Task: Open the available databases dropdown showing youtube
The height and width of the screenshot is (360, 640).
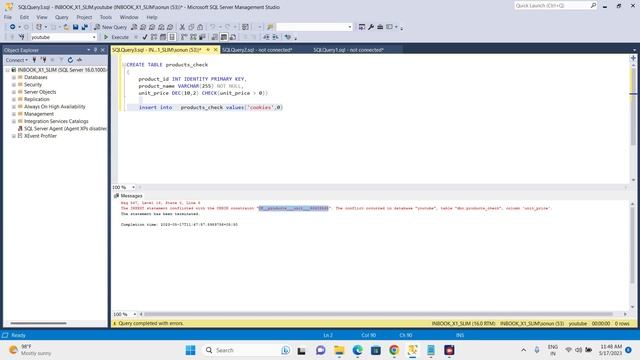Action: coord(94,37)
